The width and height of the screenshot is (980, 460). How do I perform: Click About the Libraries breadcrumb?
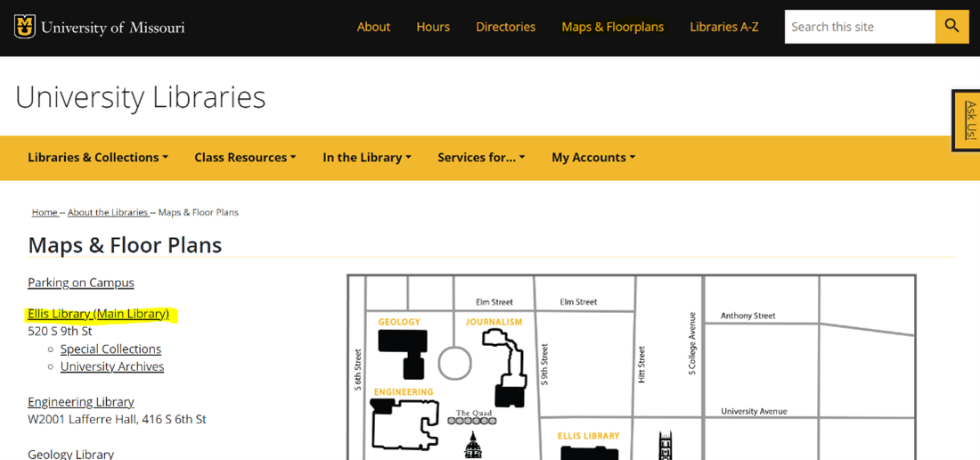tap(108, 212)
